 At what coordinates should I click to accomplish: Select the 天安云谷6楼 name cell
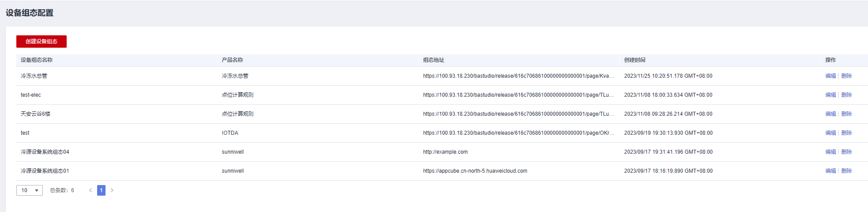[x=35, y=114]
